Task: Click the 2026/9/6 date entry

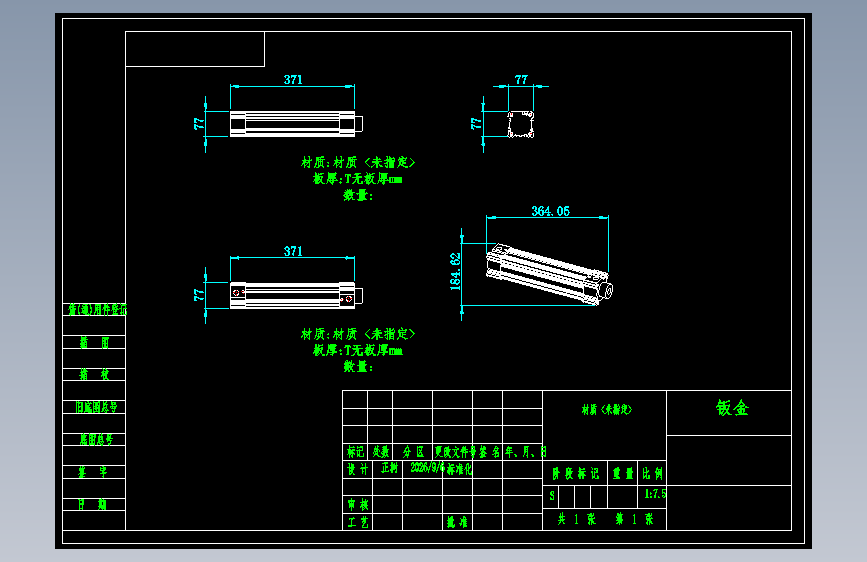Action: pyautogui.click(x=427, y=468)
